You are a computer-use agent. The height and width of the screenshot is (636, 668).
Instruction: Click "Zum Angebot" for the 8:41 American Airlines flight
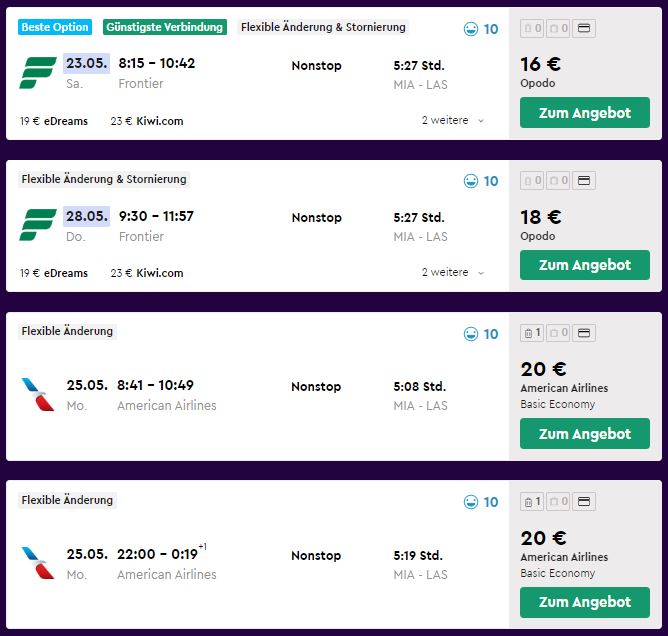point(584,434)
